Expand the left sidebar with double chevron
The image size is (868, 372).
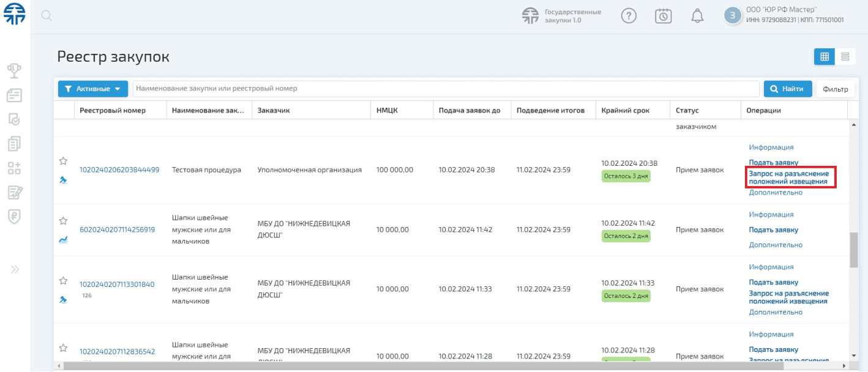(15, 269)
